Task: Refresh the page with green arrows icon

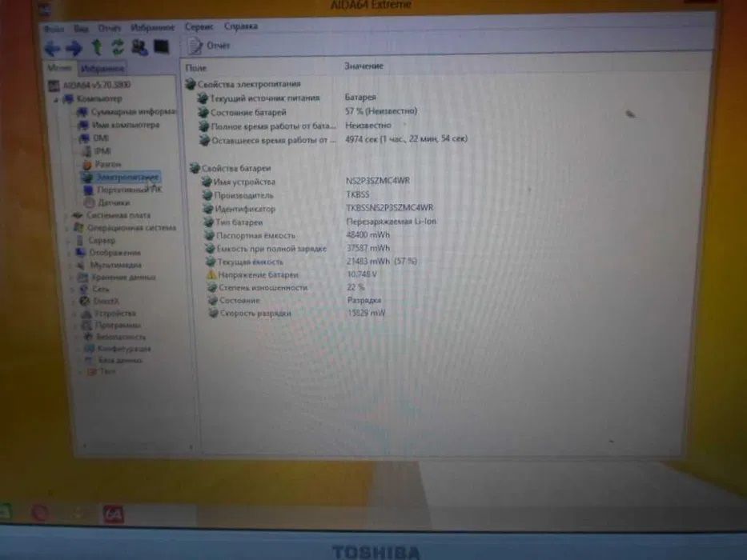Action: tap(117, 47)
